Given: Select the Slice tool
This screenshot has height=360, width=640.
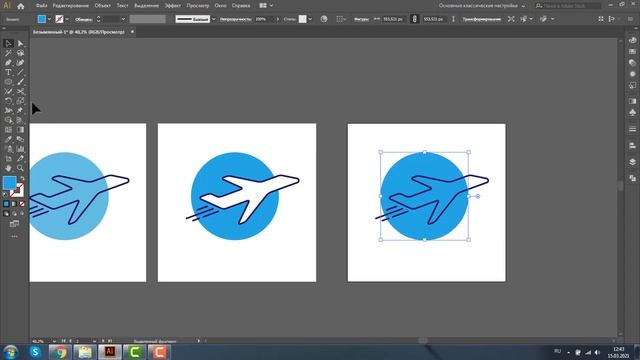Looking at the screenshot, I should pyautogui.click(x=20, y=158).
